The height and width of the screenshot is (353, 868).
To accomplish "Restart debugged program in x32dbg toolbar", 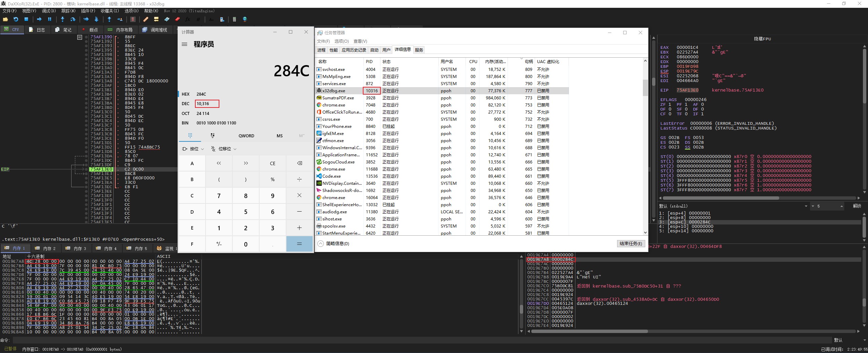I will pos(16,19).
